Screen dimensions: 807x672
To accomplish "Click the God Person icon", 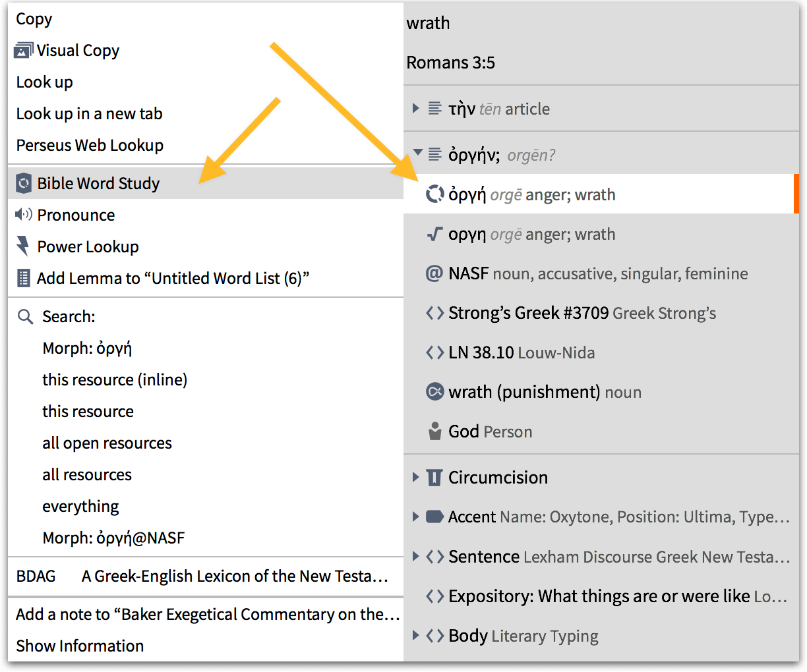I will 434,432.
